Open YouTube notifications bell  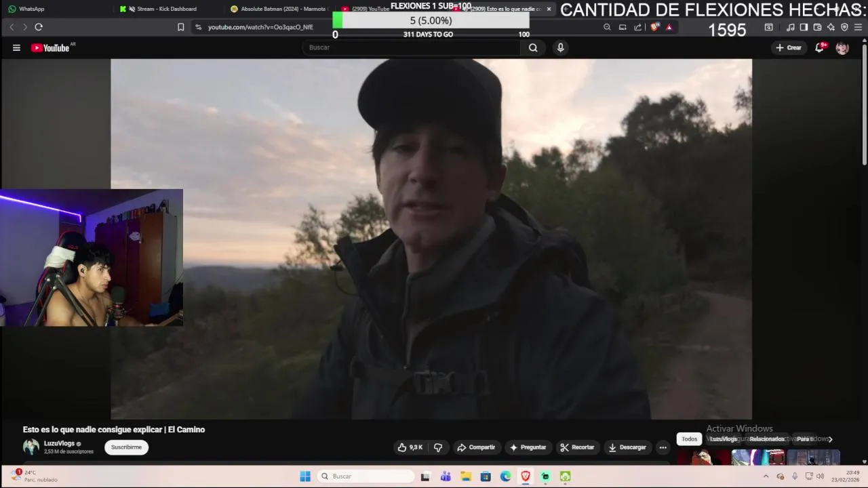[x=819, y=47]
